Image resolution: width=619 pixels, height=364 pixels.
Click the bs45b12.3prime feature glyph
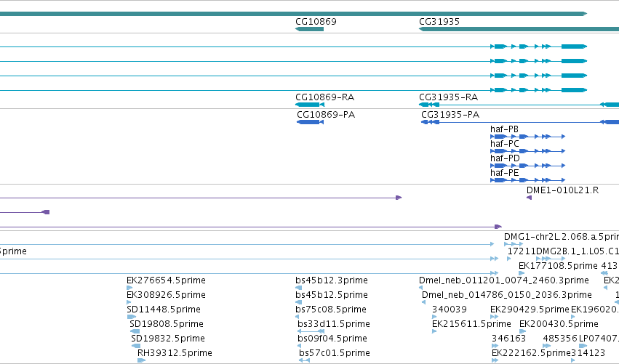click(298, 288)
